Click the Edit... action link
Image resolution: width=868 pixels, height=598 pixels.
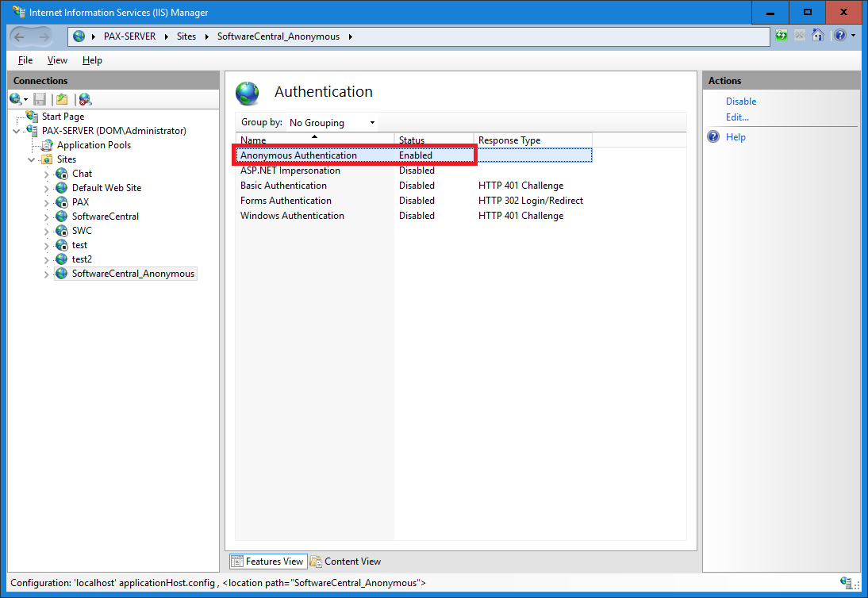coord(737,117)
